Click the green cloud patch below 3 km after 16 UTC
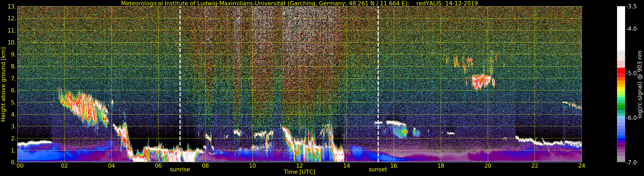 (x=401, y=132)
